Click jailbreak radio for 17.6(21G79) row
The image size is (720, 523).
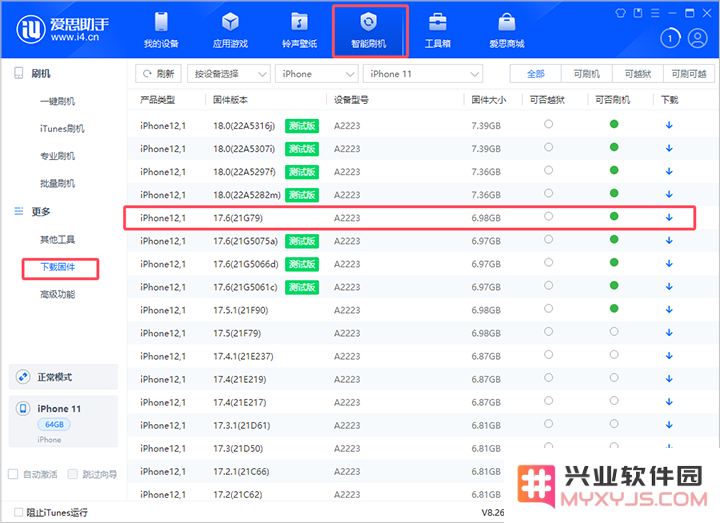click(x=548, y=216)
